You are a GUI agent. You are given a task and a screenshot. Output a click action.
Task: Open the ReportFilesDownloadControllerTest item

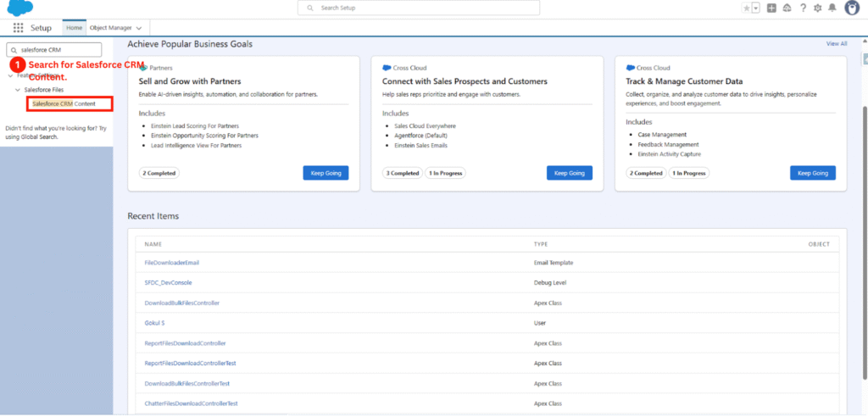tap(191, 364)
